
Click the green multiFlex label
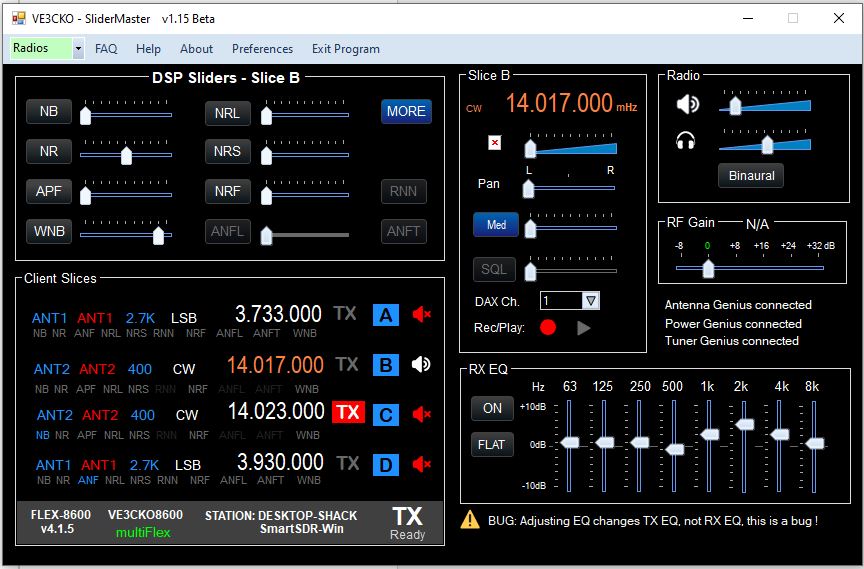click(x=143, y=533)
